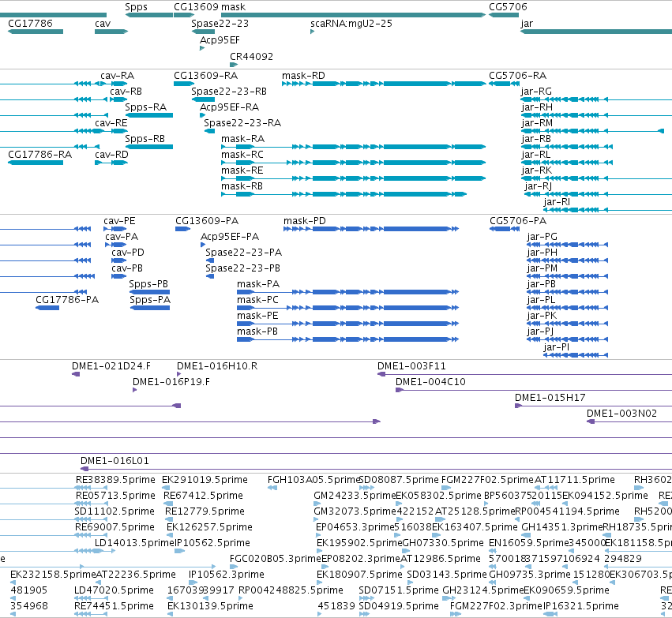The image size is (672, 618).
Task: Open clone DME1-016H10.R label
Action: 217,366
